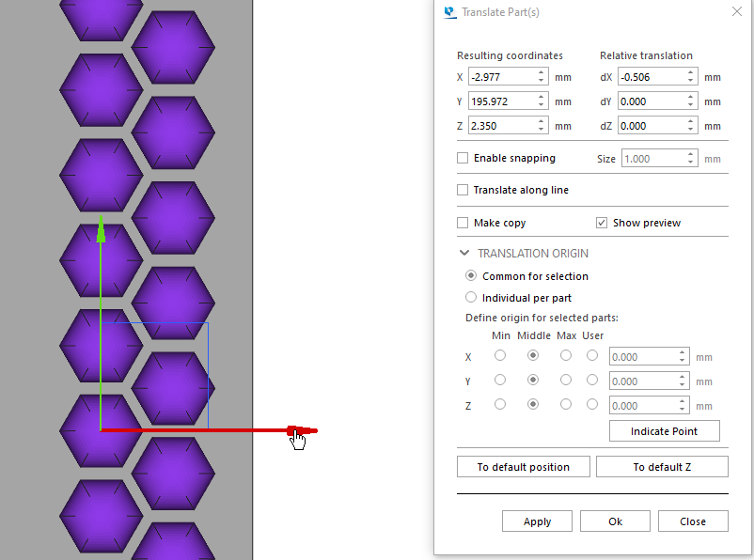
Task: Click the dZ relative translation input field
Action: tap(651, 126)
